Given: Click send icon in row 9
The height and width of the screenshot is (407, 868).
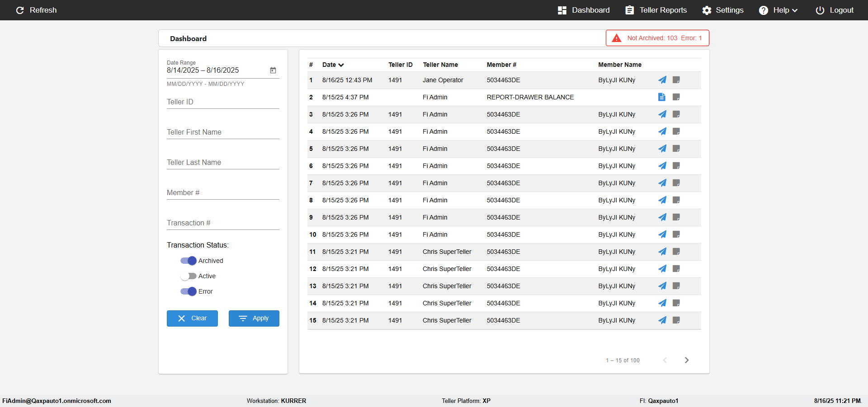Looking at the screenshot, I should [662, 217].
